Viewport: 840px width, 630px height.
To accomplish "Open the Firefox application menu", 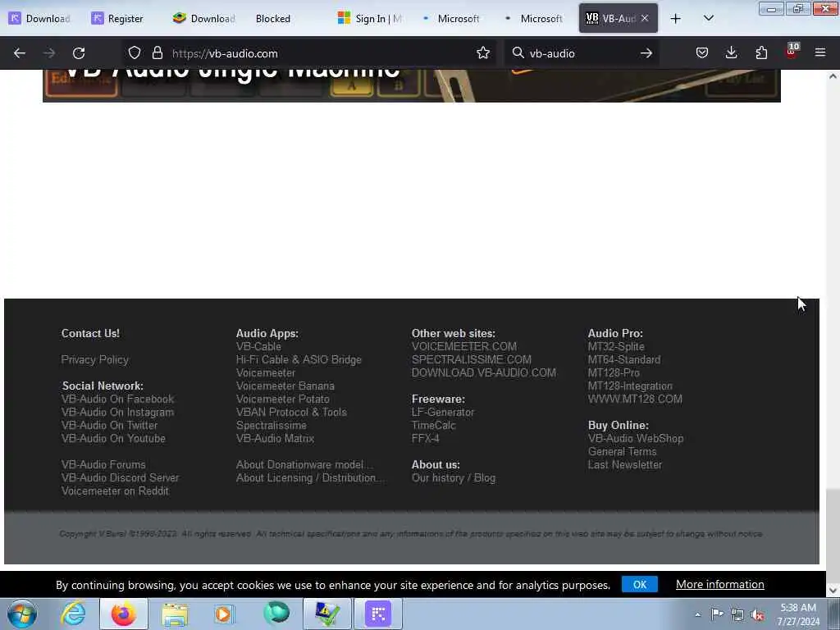I will click(820, 52).
